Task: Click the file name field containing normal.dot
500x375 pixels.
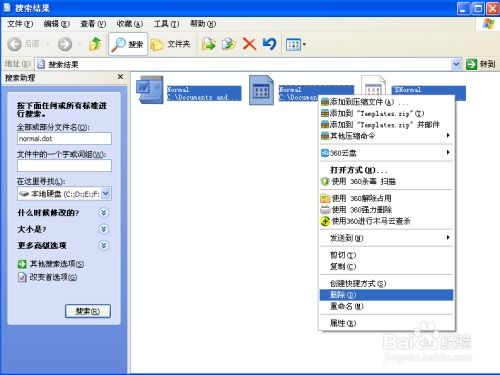Action: pos(64,139)
